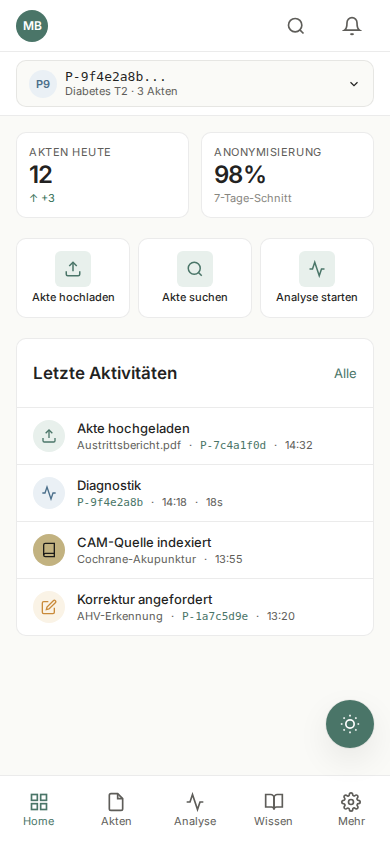Screen dimensions: 390x844
Task: Click file name Austrittsbericht.pdf
Action: pyautogui.click(x=129, y=445)
